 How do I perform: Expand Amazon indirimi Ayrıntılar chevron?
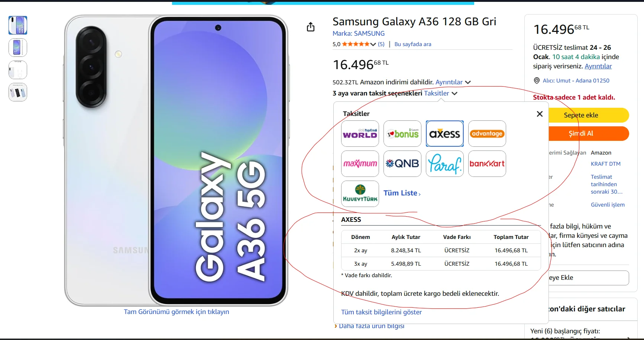[468, 82]
